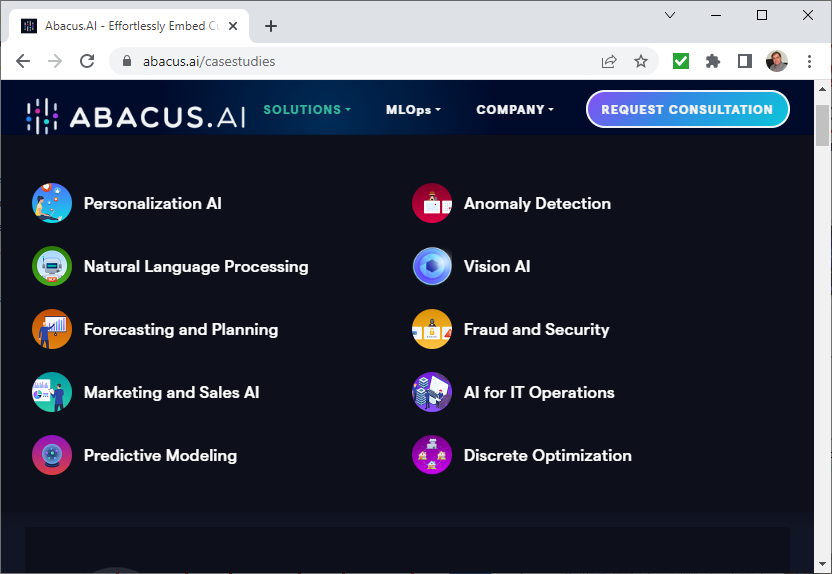Screen dimensions: 832x574
Task: Click the Vision AI blue hexagon icon
Action: 432,266
